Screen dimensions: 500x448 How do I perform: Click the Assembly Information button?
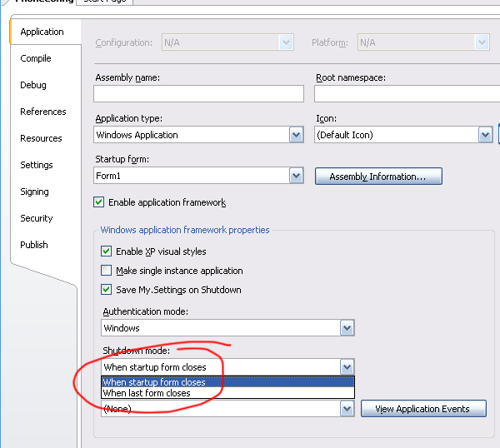pyautogui.click(x=378, y=177)
